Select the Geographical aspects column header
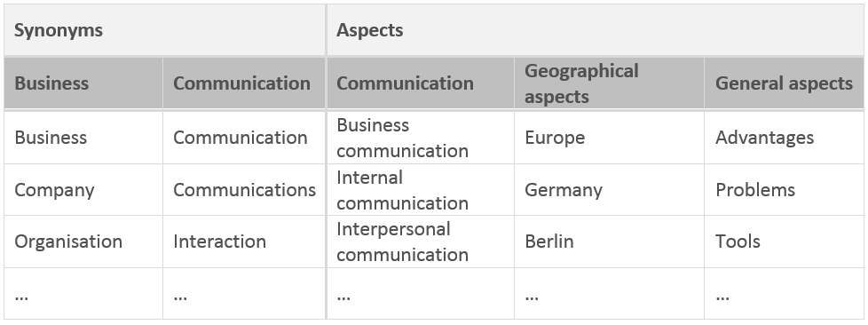This screenshot has height=325, width=868. click(x=609, y=83)
